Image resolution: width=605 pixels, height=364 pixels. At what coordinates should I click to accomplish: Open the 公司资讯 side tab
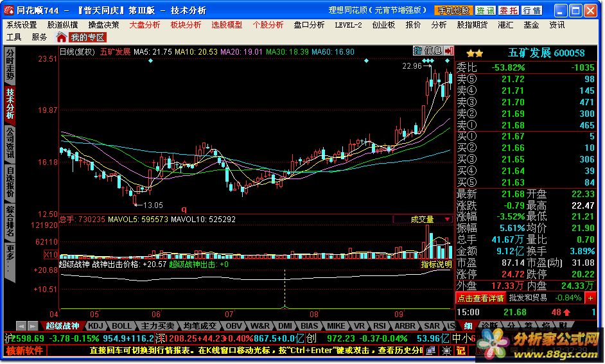click(x=10, y=143)
